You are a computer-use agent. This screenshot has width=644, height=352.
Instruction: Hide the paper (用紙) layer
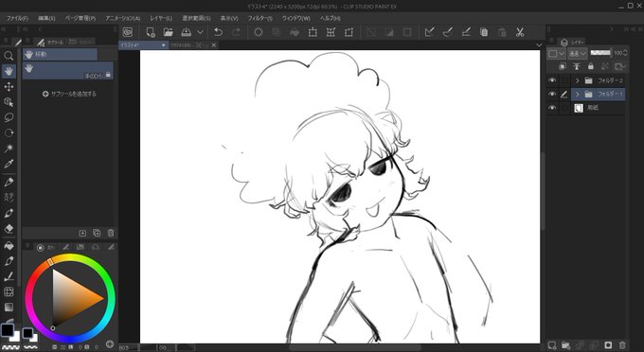click(x=552, y=108)
